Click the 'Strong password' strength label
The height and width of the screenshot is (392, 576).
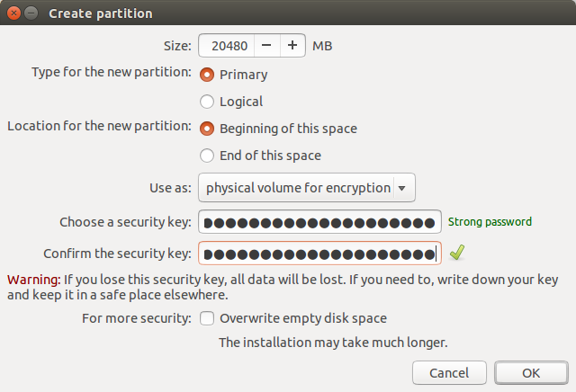[x=490, y=222]
